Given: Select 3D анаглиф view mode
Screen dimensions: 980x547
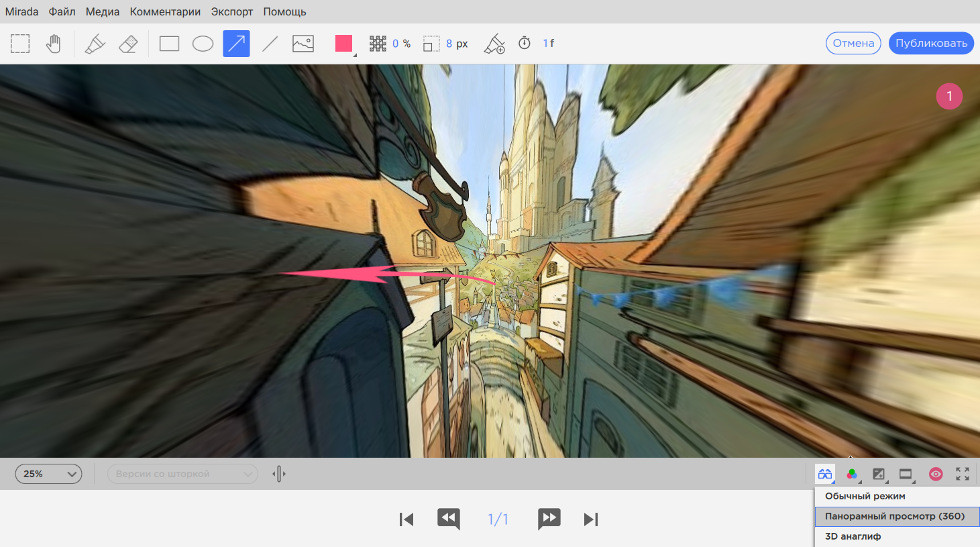Looking at the screenshot, I should coord(897,536).
